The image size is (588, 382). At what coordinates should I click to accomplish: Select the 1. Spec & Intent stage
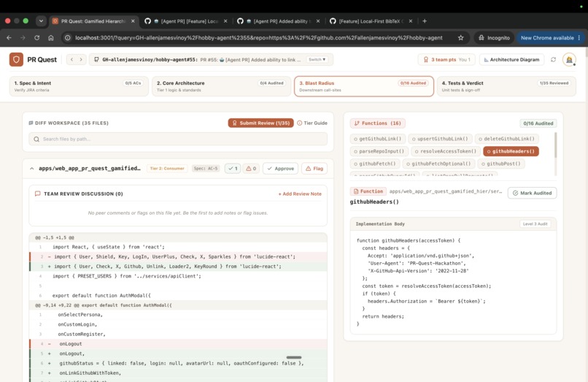point(79,86)
